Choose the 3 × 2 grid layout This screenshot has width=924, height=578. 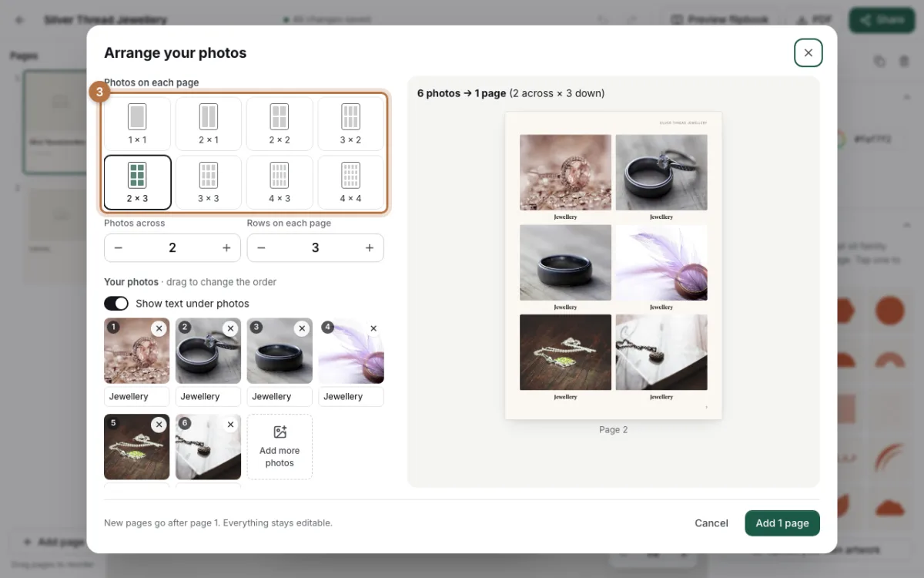pos(350,124)
